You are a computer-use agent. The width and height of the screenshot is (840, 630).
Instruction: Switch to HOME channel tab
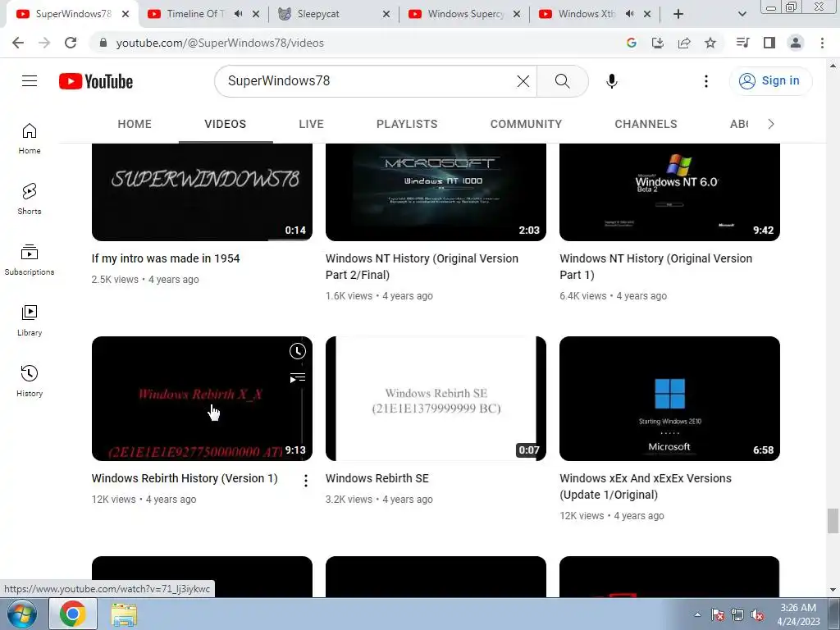135,125
